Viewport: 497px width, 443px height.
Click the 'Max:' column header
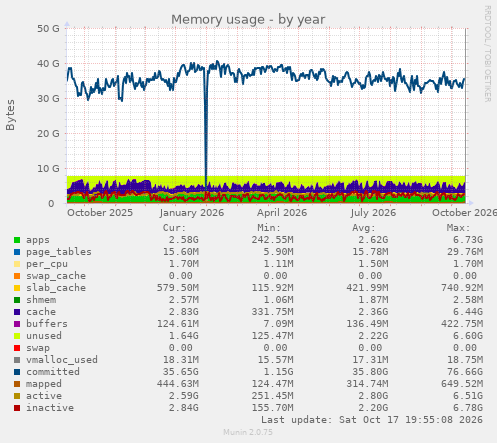pos(459,228)
